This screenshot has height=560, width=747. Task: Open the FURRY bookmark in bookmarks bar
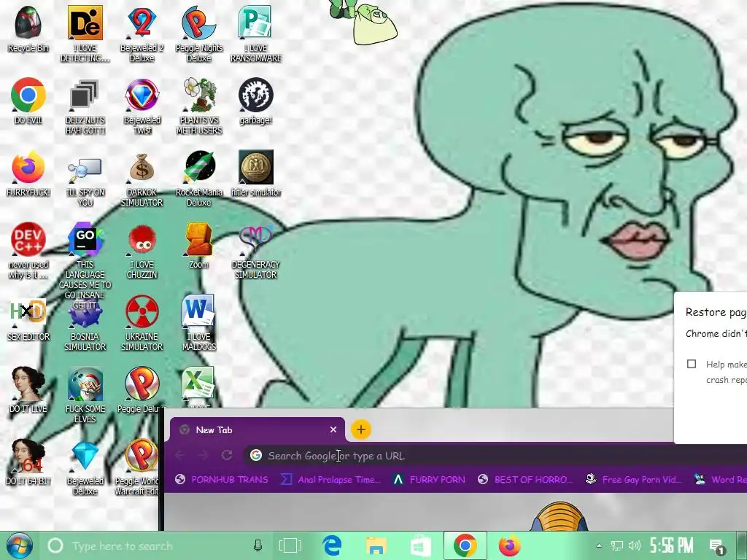point(429,480)
